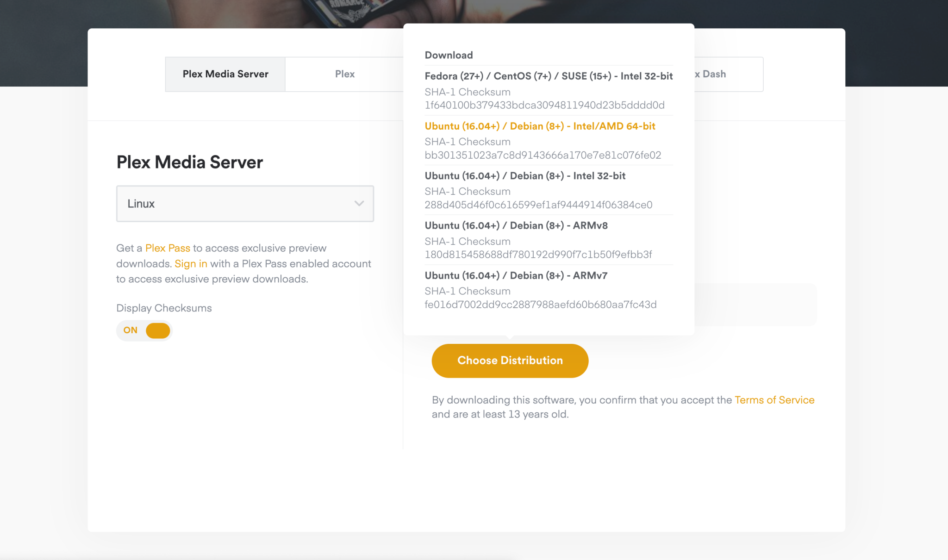
Task: Choose the Ubuntu / Debian Intel 32-bit package
Action: [x=525, y=176]
